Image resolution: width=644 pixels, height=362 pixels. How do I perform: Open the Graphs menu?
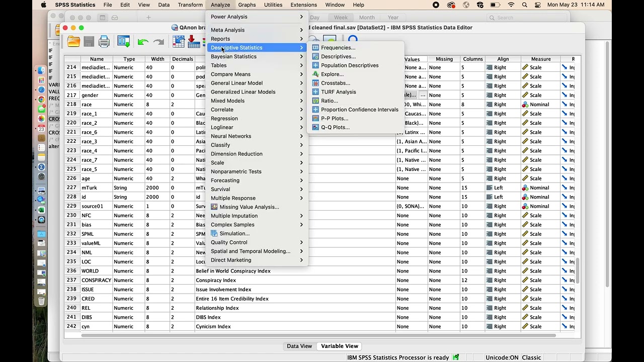[x=247, y=5]
